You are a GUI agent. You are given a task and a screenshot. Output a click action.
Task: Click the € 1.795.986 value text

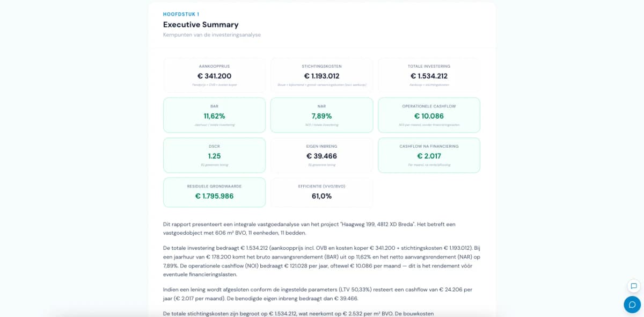click(x=214, y=196)
